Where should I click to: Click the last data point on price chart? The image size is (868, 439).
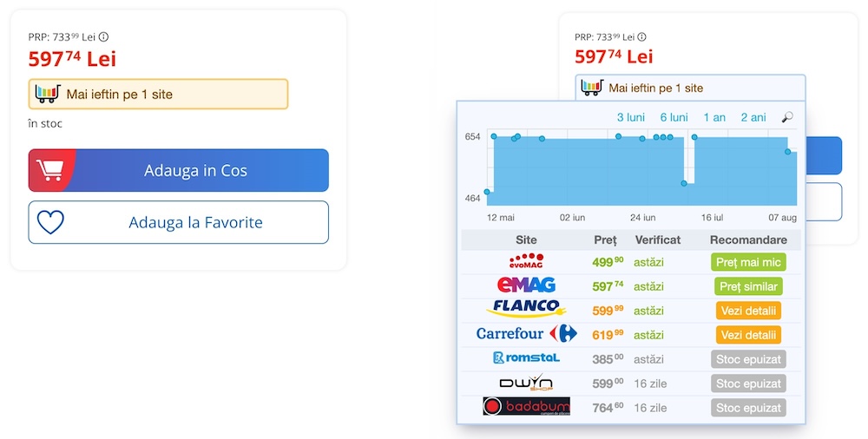789,152
